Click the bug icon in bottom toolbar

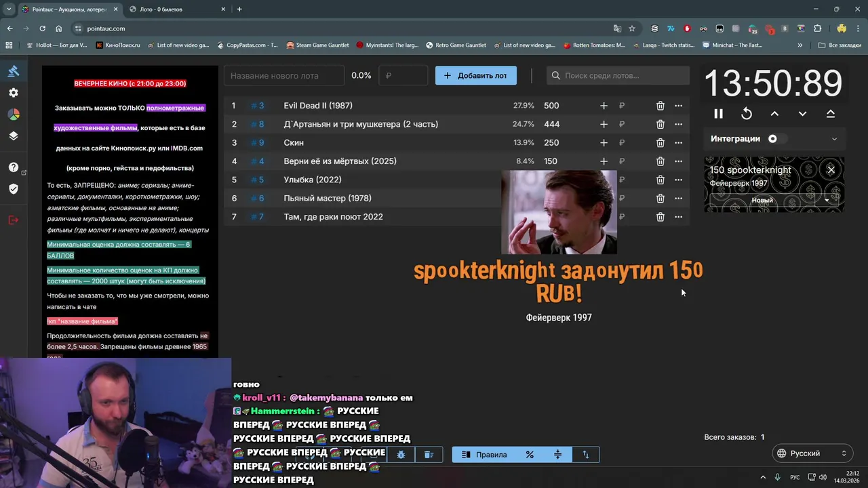tap(401, 455)
